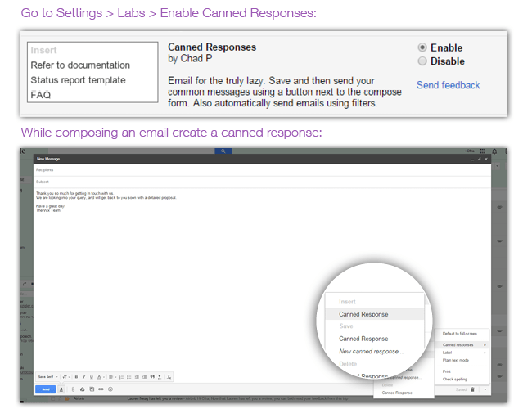Open the text size dropdown
The image size is (532, 409).
click(x=66, y=377)
